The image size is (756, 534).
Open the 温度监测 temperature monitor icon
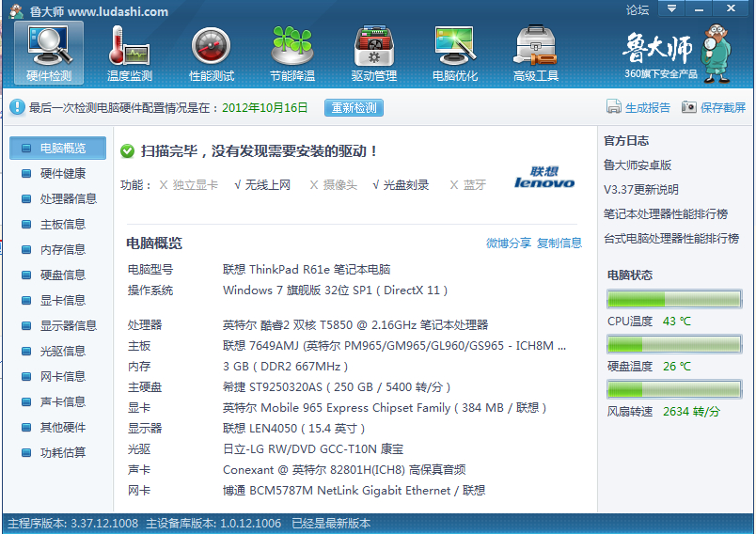click(x=129, y=53)
